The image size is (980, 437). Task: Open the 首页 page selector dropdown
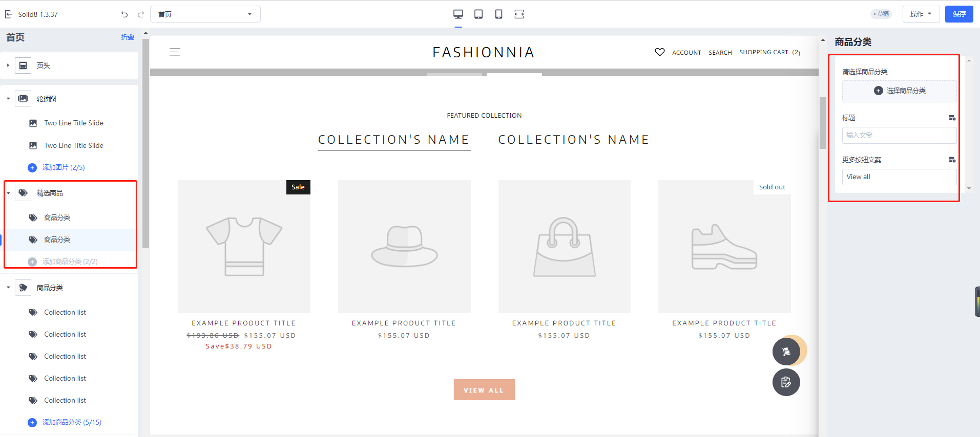tap(205, 14)
